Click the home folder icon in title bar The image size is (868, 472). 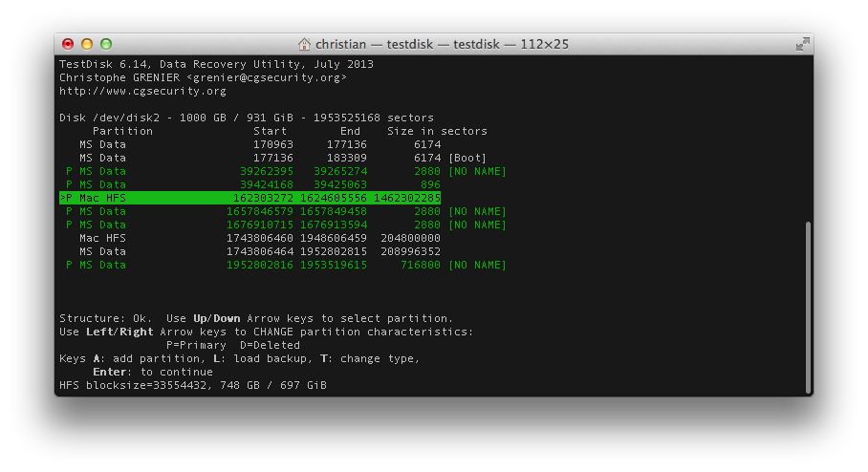tap(304, 44)
